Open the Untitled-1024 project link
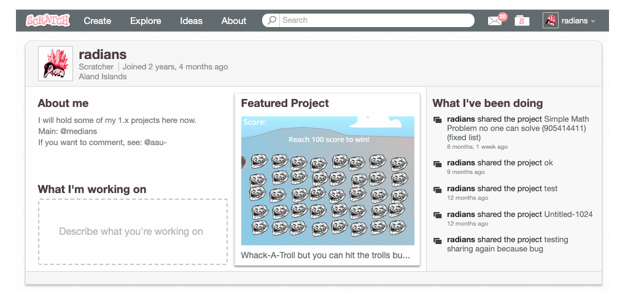 (x=568, y=215)
